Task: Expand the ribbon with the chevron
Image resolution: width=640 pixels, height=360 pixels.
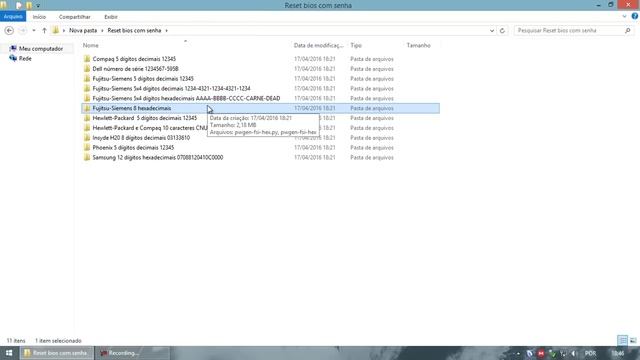Action: [x=624, y=16]
